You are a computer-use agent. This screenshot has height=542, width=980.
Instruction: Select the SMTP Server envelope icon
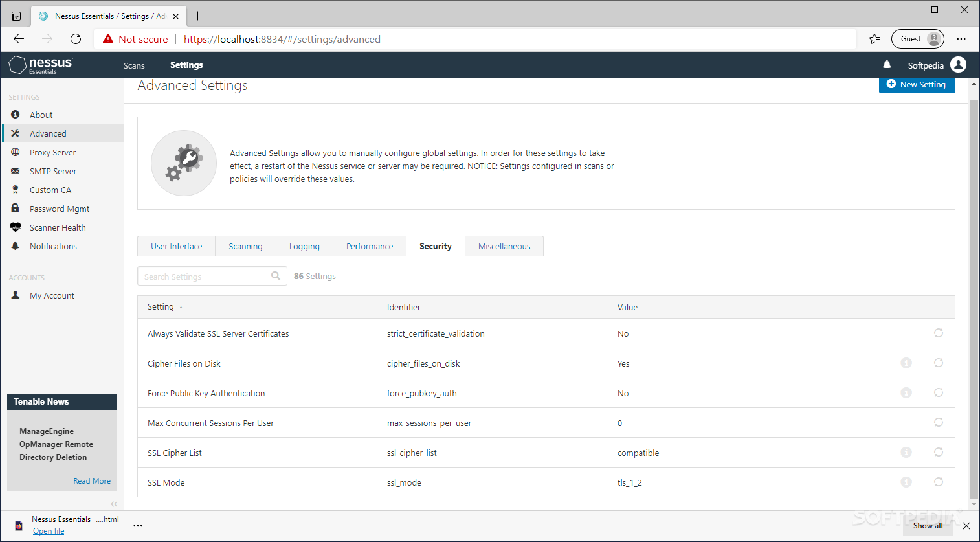click(x=15, y=171)
